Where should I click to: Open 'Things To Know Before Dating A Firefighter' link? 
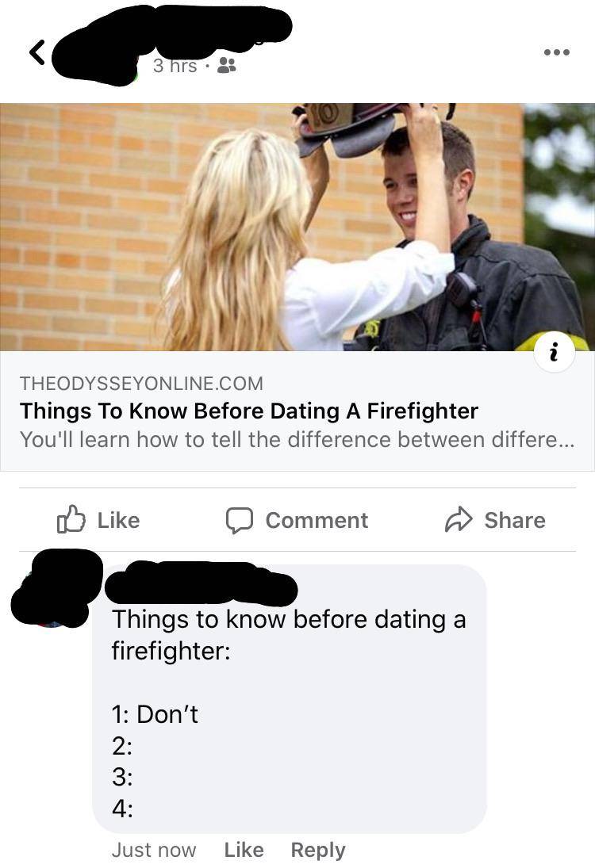coord(249,411)
